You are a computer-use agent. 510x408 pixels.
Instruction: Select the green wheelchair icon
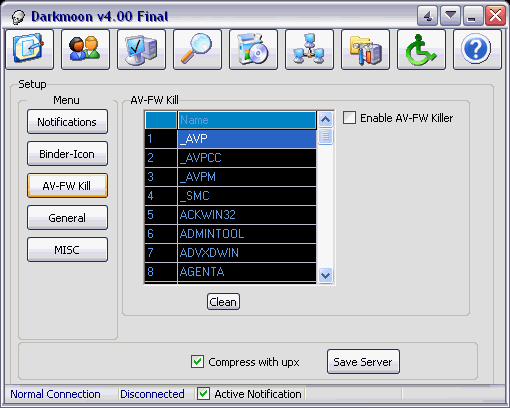point(421,49)
